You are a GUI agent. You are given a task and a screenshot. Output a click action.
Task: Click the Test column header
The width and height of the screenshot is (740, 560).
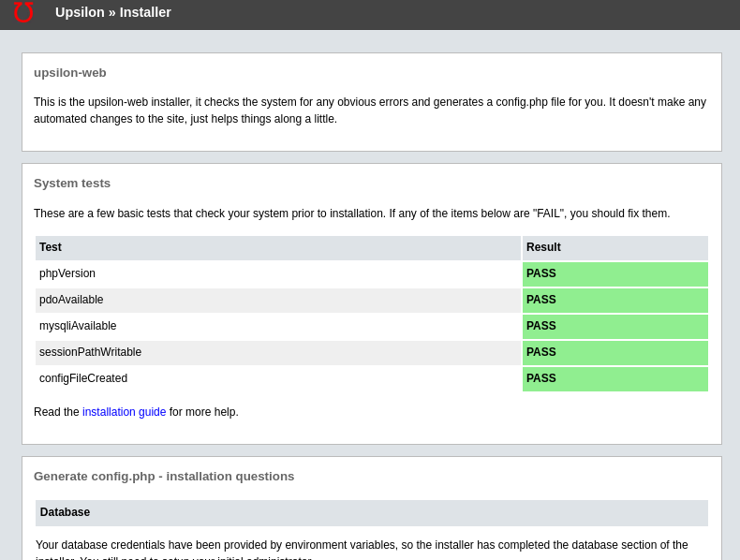coord(278,247)
